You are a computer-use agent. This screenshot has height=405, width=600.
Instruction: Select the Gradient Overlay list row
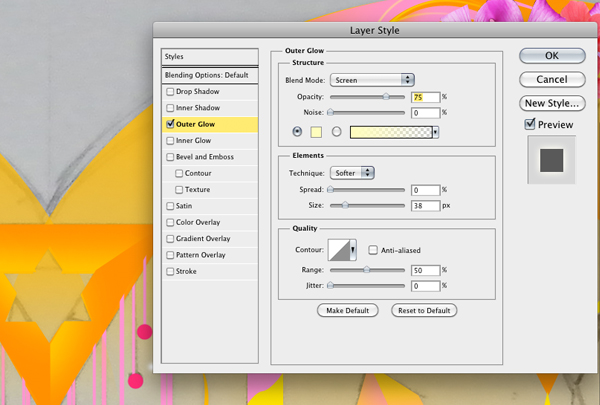tap(210, 239)
